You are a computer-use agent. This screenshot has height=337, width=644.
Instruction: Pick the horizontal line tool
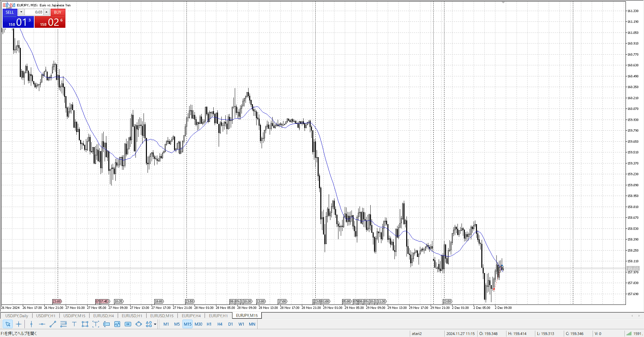pyautogui.click(x=42, y=324)
